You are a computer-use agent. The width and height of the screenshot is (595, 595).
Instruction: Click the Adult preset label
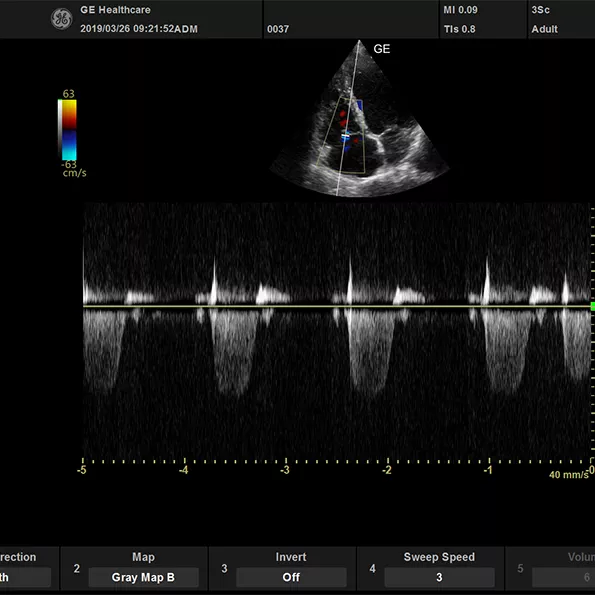[x=544, y=29]
